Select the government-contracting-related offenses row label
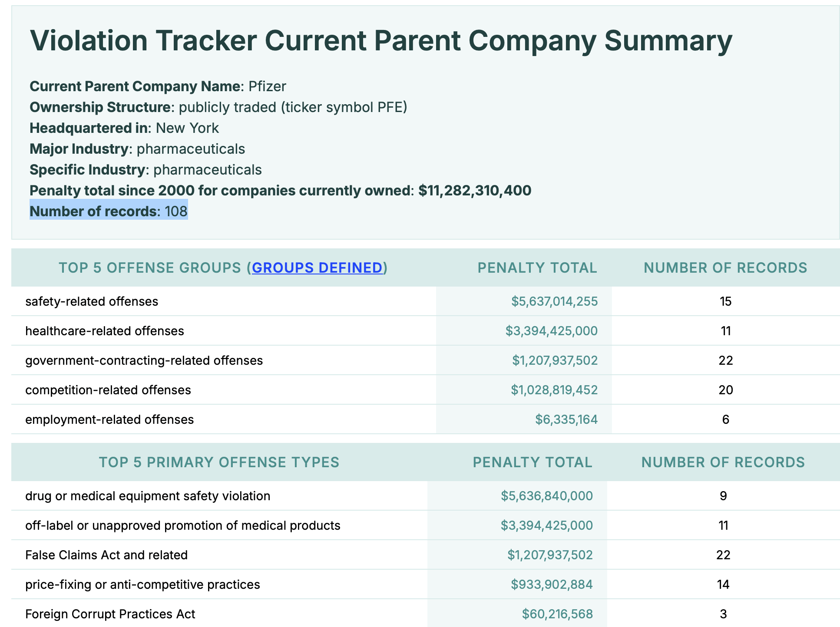 tap(144, 360)
